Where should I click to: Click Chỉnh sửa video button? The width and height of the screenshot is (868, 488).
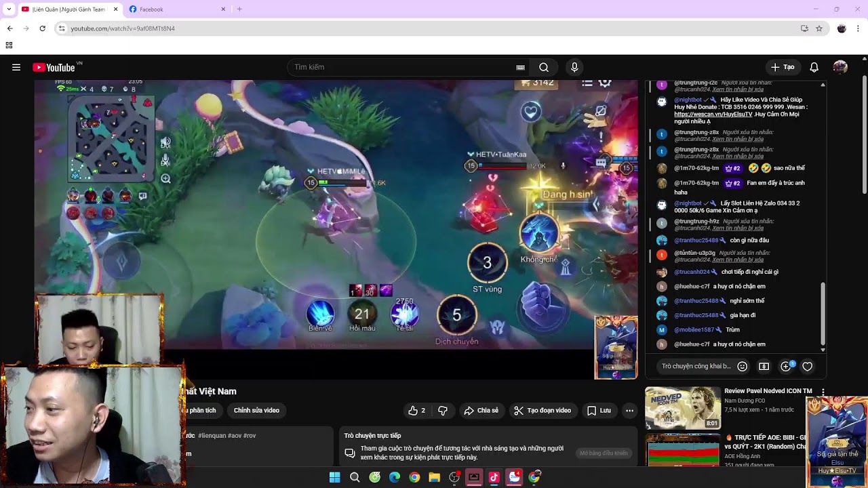coord(256,411)
